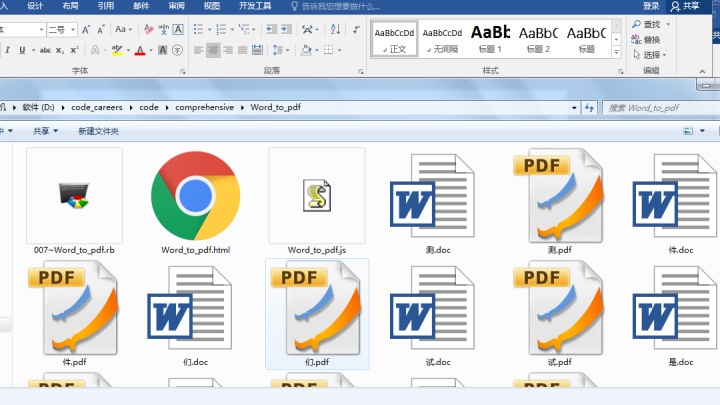Select the 标题 1 style thumbnail
This screenshot has height=405, width=720.
pyautogui.click(x=490, y=38)
